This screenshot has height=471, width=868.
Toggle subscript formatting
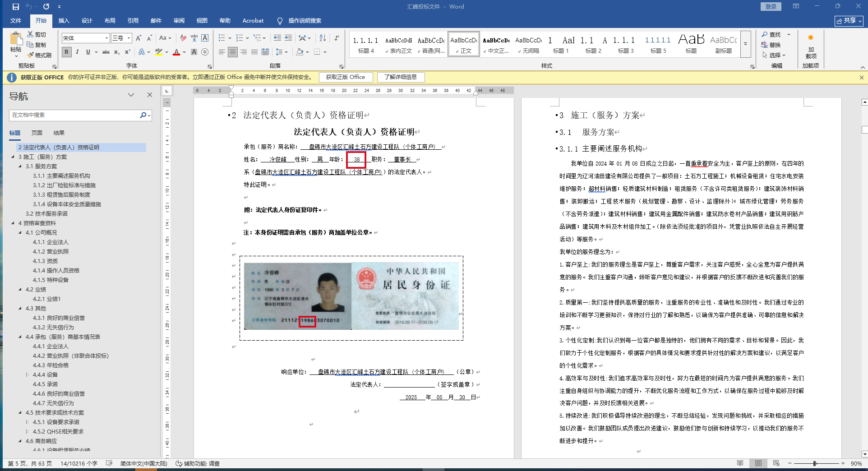(x=117, y=52)
